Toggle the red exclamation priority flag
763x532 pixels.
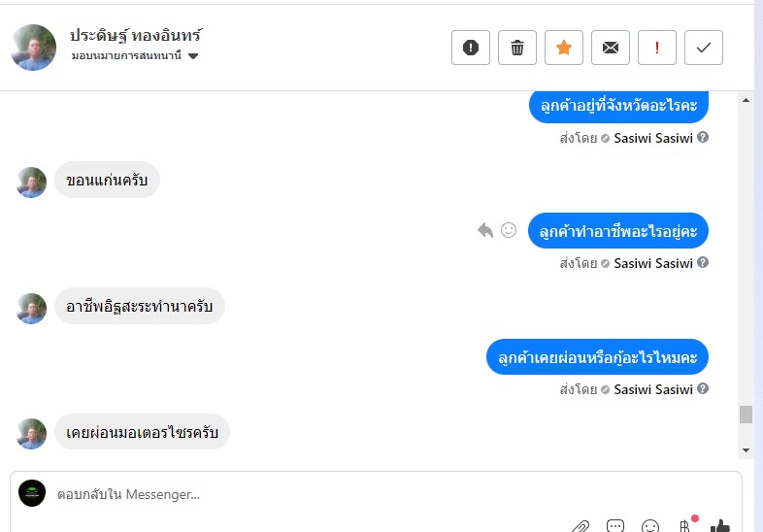pos(657,48)
